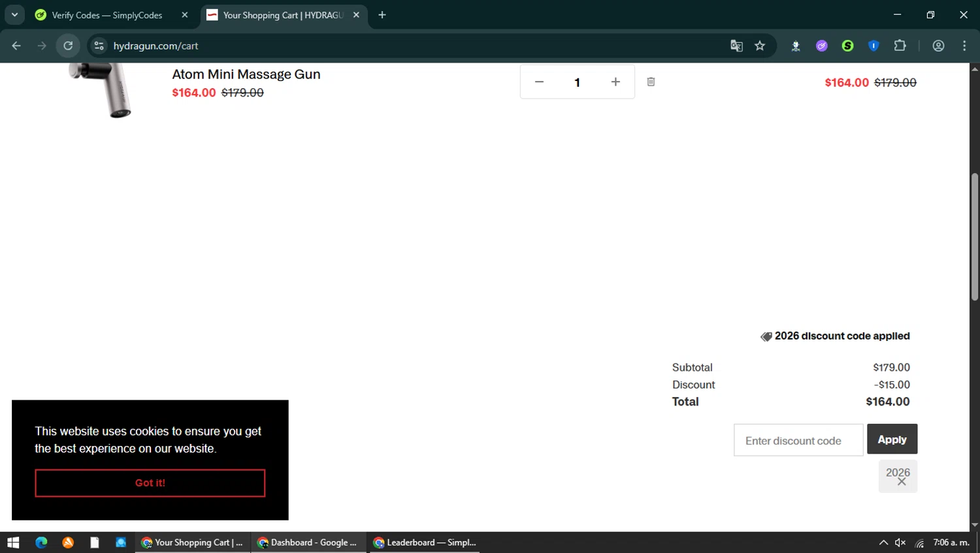View site information icon in address bar

coord(99,46)
